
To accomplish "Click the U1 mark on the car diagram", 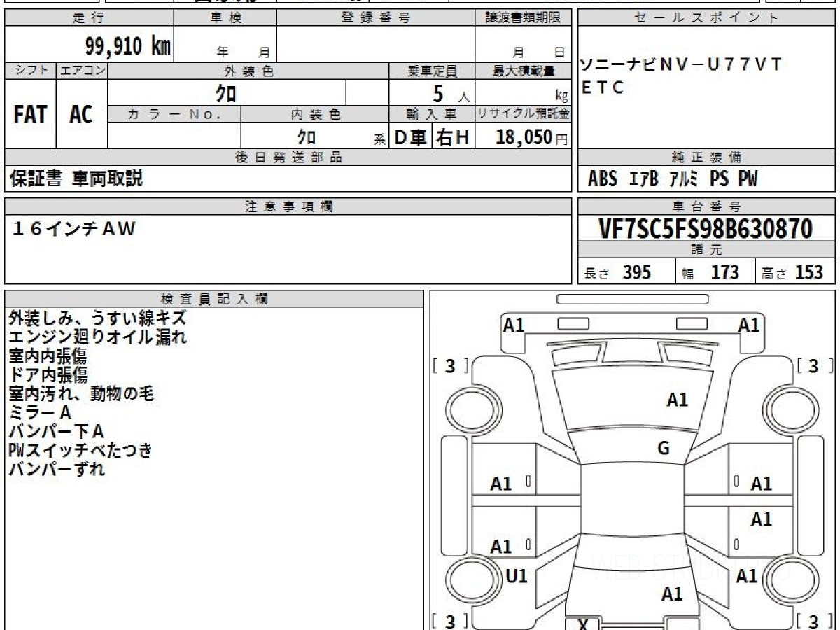I will click(517, 576).
